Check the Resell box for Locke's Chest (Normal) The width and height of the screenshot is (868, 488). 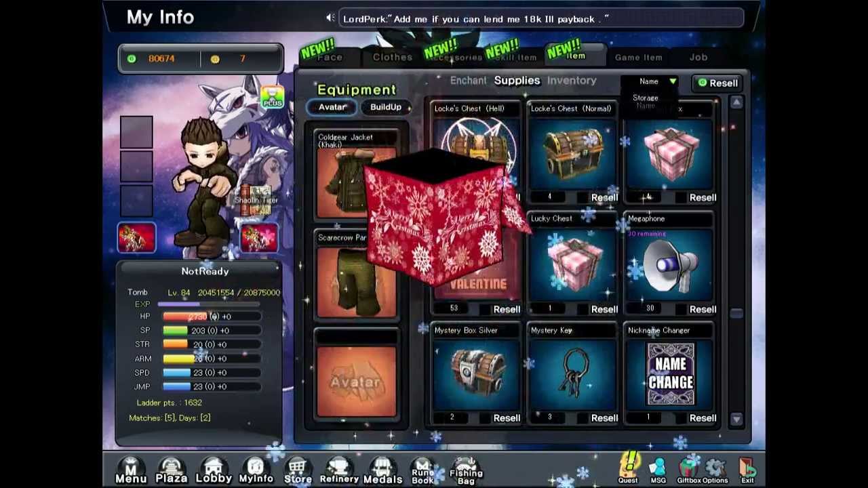(583, 197)
